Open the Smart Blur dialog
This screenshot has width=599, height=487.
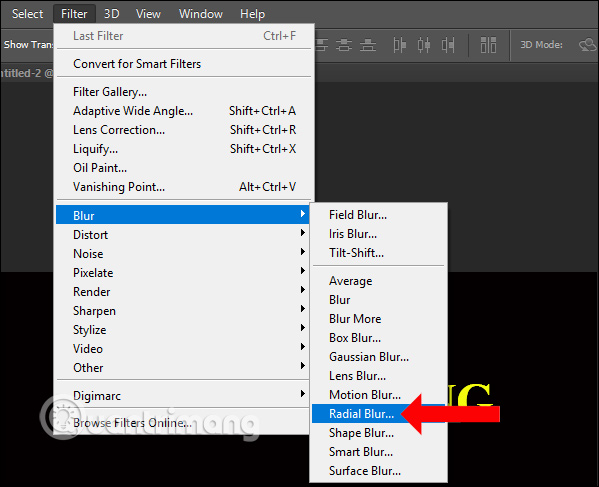point(378,452)
